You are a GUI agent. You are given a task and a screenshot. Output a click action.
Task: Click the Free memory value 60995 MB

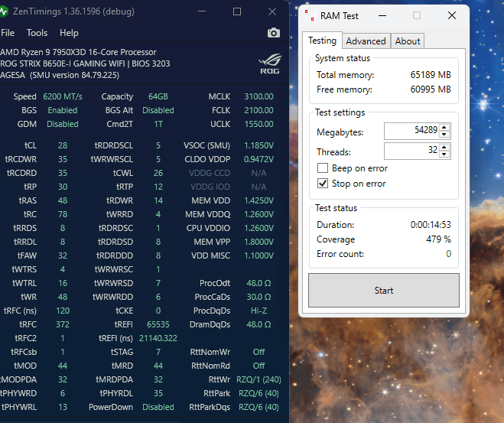(x=431, y=89)
